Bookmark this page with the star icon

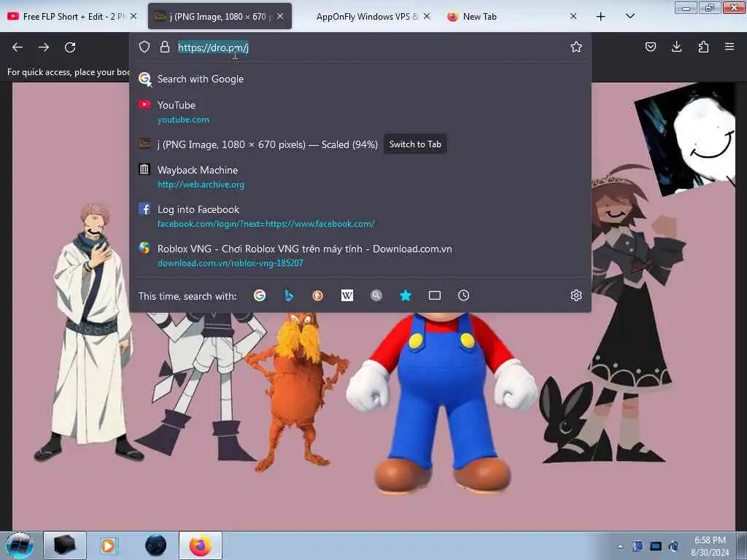[x=576, y=47]
